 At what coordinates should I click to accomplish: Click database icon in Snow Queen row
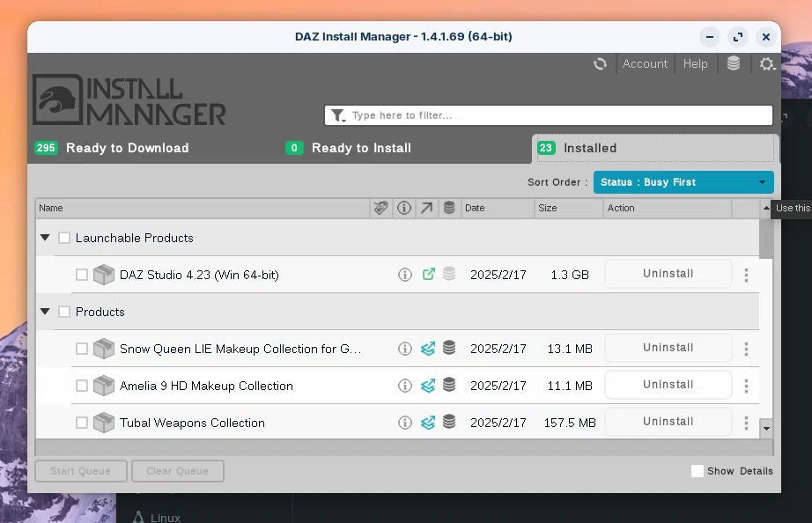[x=449, y=348]
